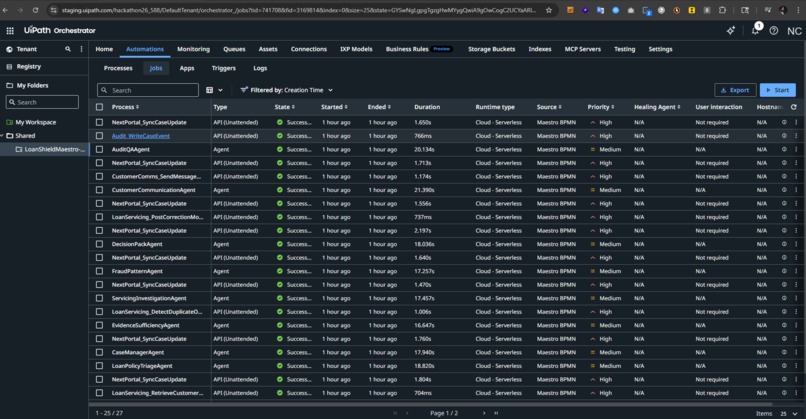Image resolution: width=806 pixels, height=419 pixels.
Task: Bookmark this page with the star icon
Action: pos(548,10)
